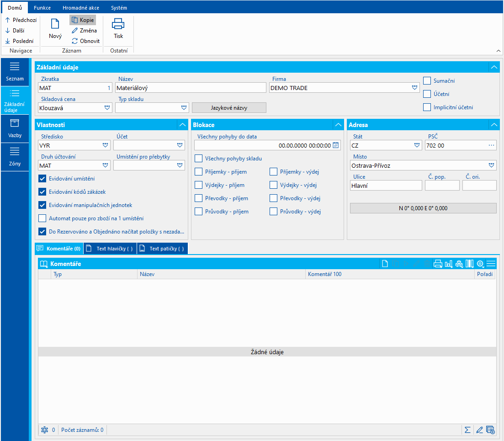This screenshot has width=504, height=441.
Task: Uncheck Evidování umístění
Action: click(x=42, y=179)
